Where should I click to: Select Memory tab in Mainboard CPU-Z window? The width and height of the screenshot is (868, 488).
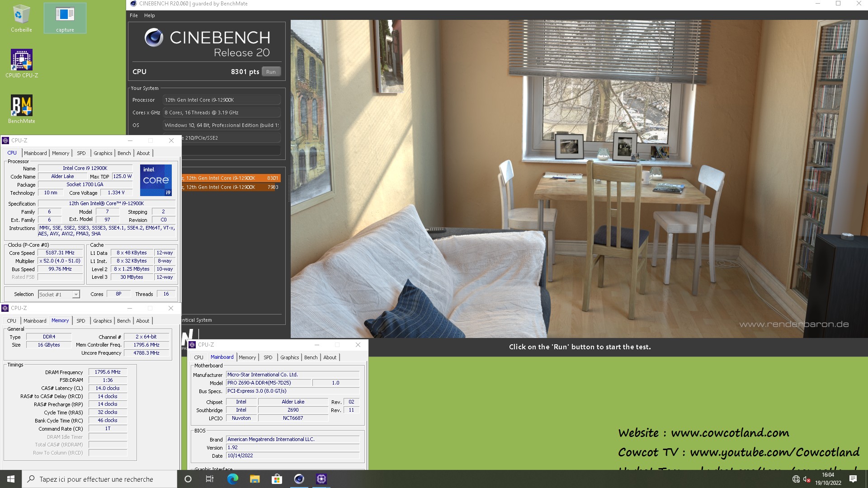point(247,357)
